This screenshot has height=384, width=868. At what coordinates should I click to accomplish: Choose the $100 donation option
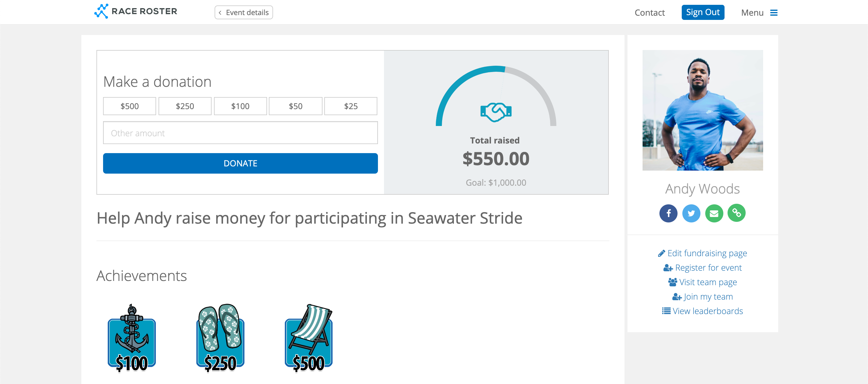pos(240,106)
